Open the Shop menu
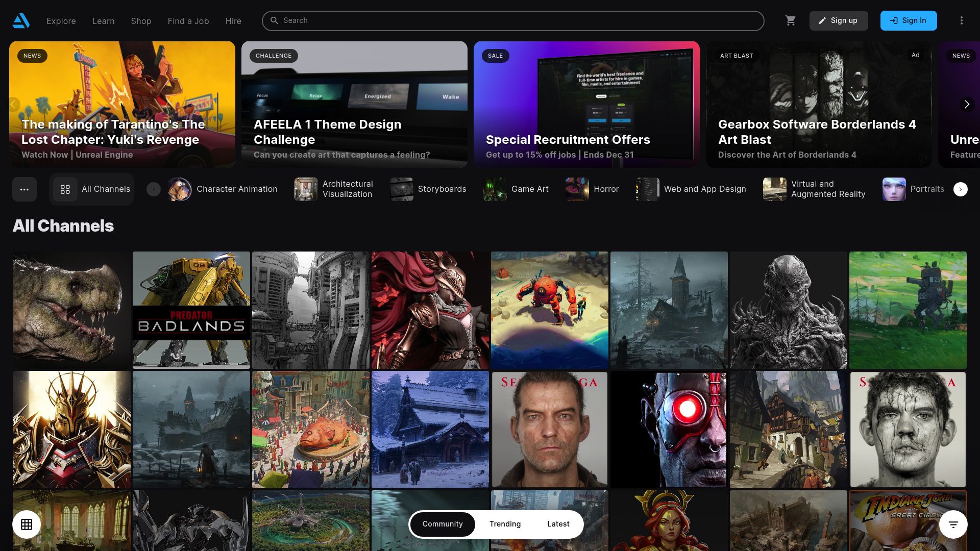The height and width of the screenshot is (551, 980). 141,21
